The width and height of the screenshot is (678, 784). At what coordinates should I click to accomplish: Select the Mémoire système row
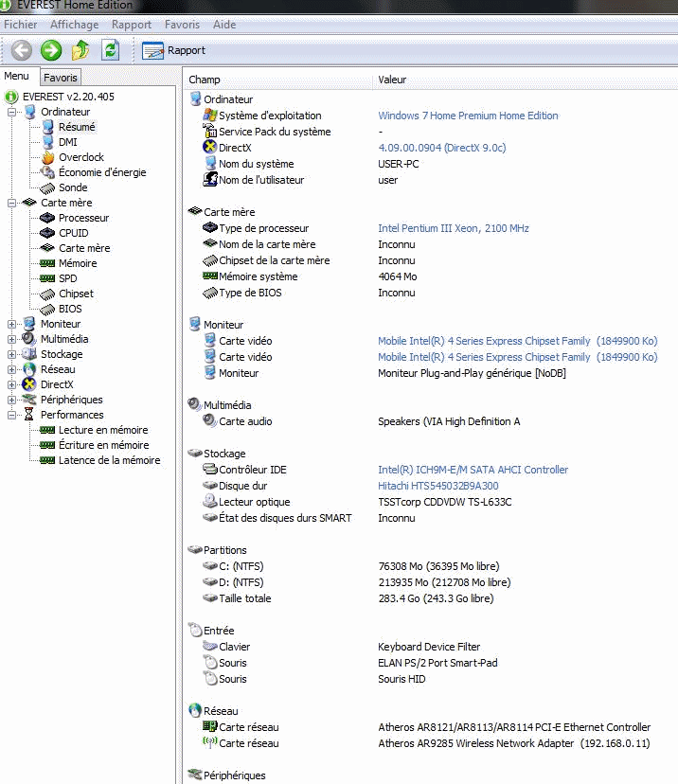click(430, 276)
